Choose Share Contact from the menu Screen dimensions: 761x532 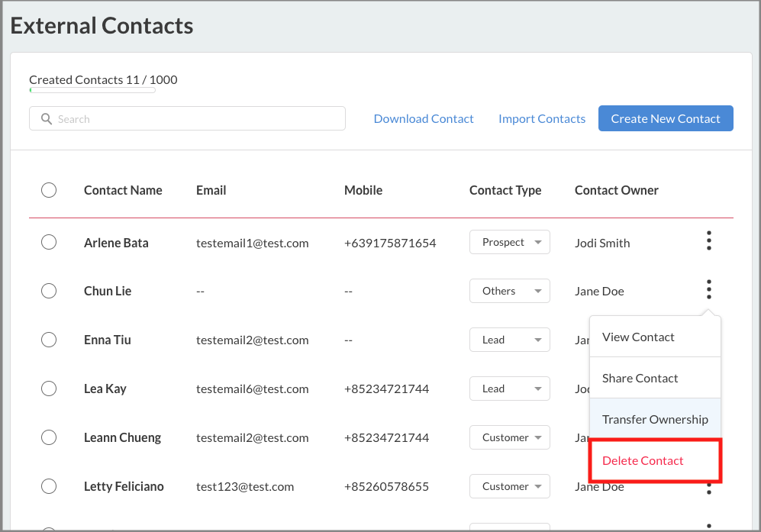pos(655,378)
